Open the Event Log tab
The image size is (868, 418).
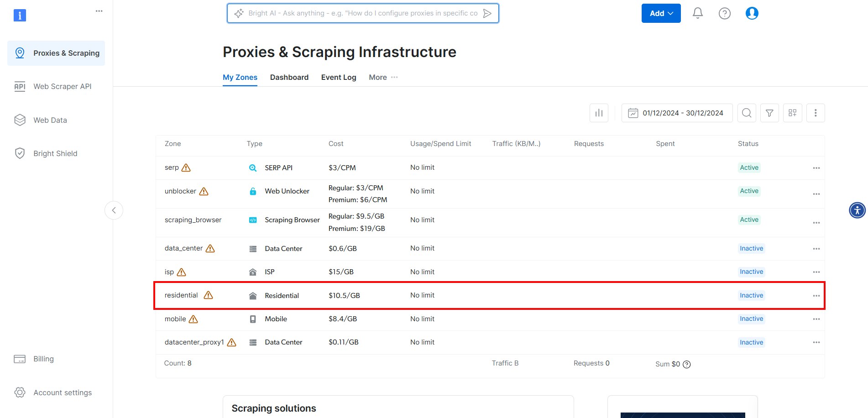[x=339, y=77]
